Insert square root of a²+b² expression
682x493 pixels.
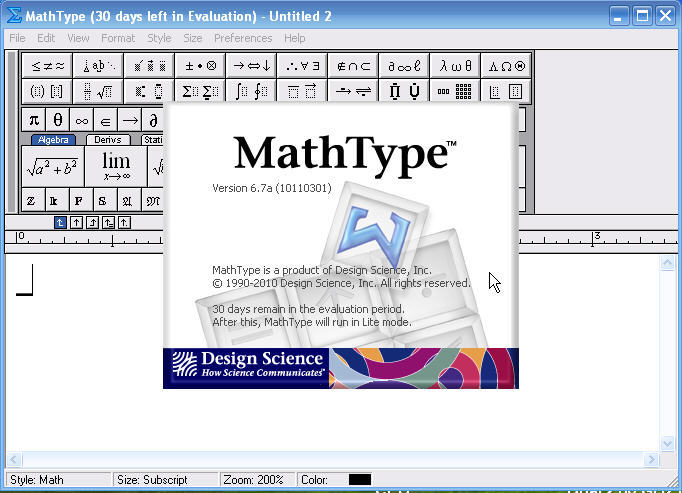coord(53,167)
